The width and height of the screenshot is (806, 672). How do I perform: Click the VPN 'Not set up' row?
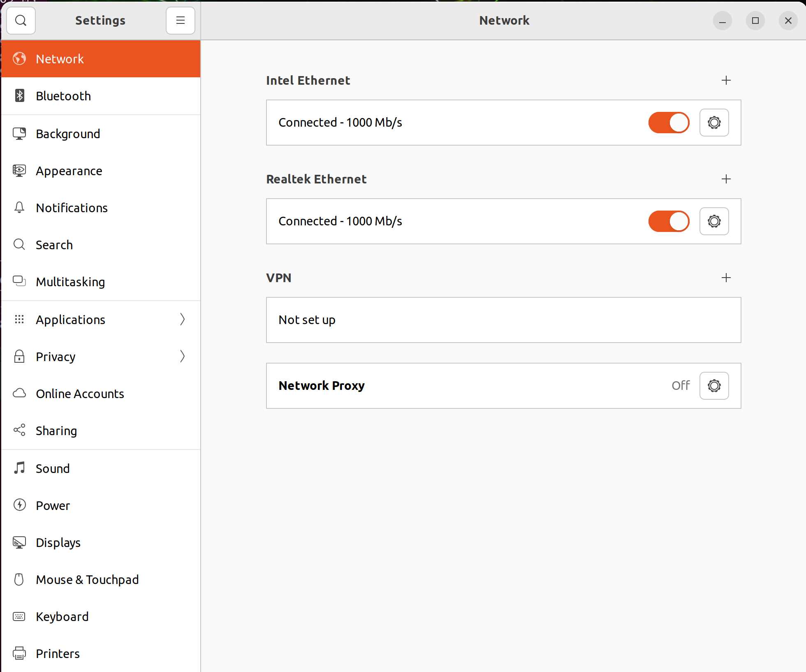coord(503,320)
